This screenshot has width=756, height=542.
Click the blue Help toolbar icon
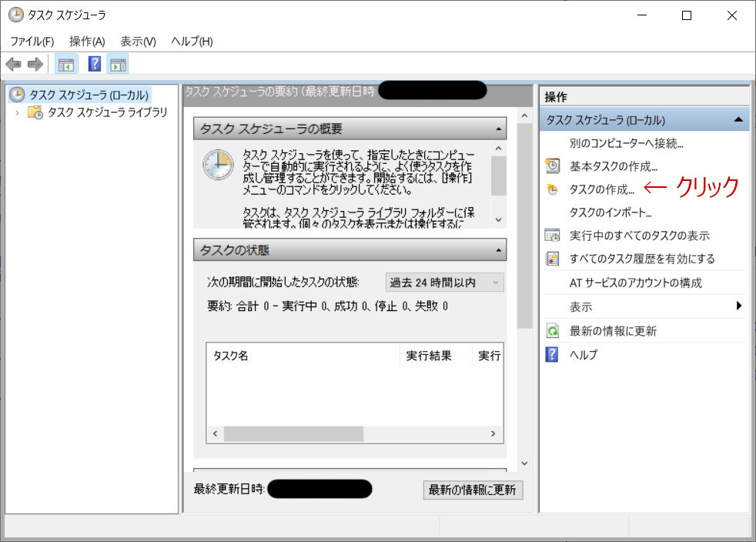click(x=95, y=64)
